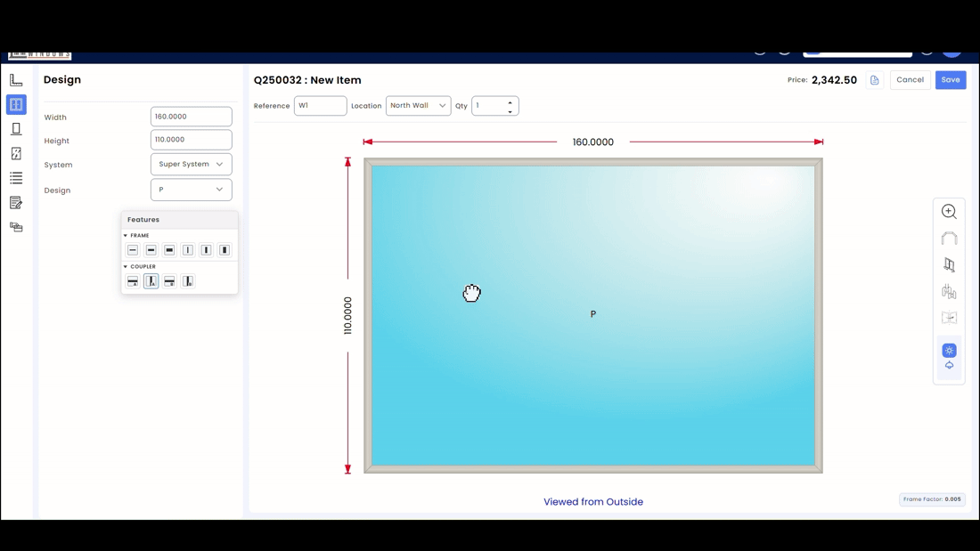
Task: Open the arch shape tool
Action: click(949, 238)
